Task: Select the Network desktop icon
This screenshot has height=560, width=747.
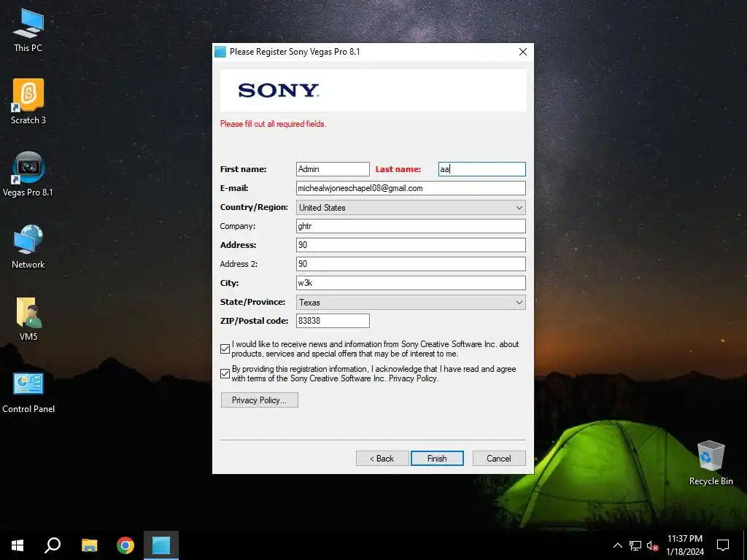Action: 28,246
